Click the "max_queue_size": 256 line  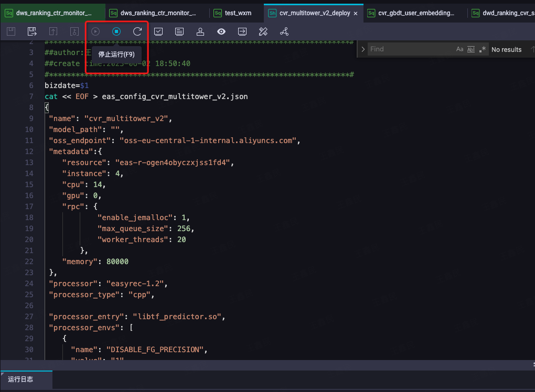click(146, 228)
